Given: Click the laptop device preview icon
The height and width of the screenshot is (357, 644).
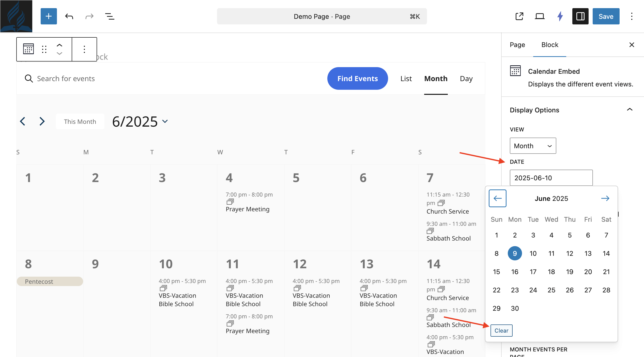Looking at the screenshot, I should 539,16.
